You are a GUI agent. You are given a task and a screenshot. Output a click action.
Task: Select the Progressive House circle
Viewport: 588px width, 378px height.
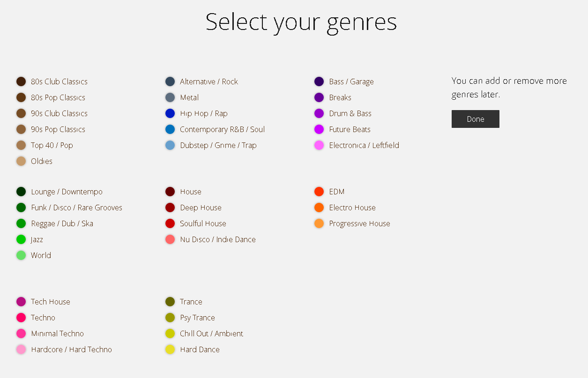[x=319, y=223]
